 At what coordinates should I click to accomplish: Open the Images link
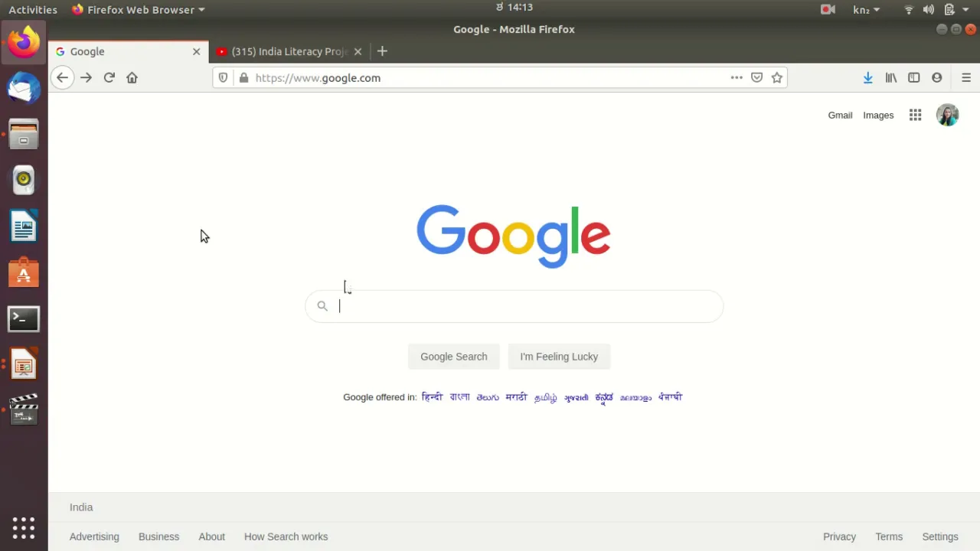tap(878, 115)
